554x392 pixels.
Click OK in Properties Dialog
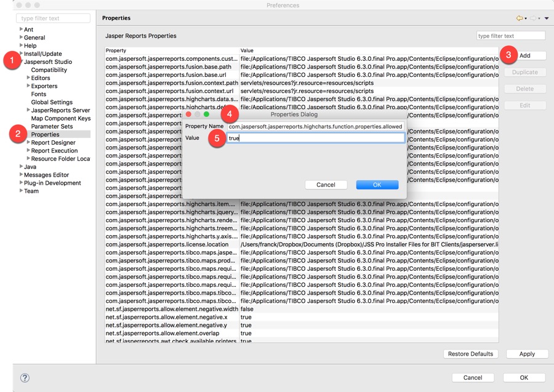click(x=377, y=185)
